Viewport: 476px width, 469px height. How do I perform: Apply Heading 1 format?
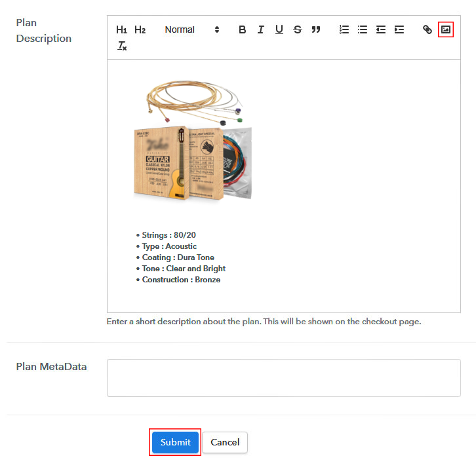point(121,29)
